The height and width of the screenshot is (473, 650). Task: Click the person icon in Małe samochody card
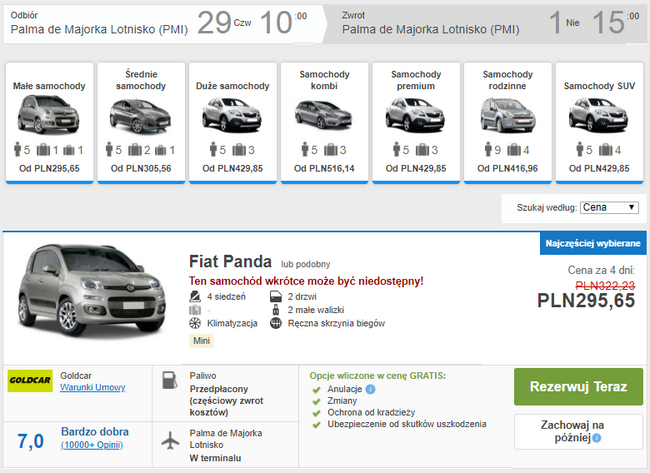(x=17, y=149)
